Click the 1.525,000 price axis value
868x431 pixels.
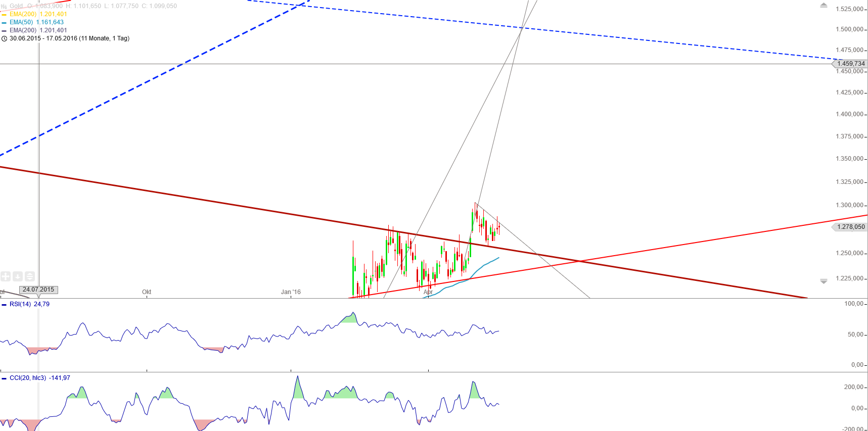(x=849, y=9)
